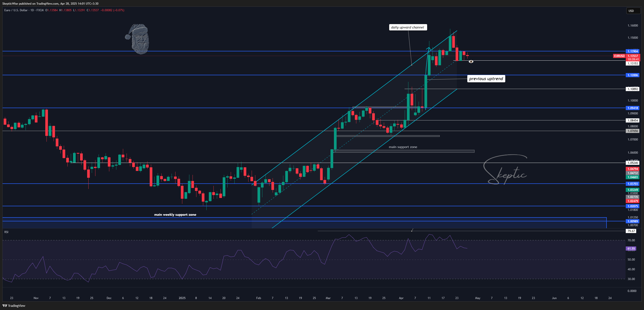Click the 'Feb' label on the time axis
Screen dimensions: 644x310
click(258, 298)
